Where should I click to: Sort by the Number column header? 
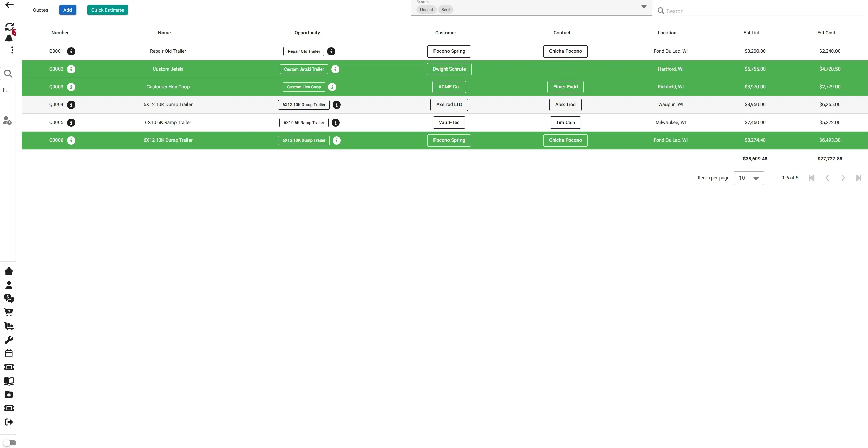coord(60,33)
